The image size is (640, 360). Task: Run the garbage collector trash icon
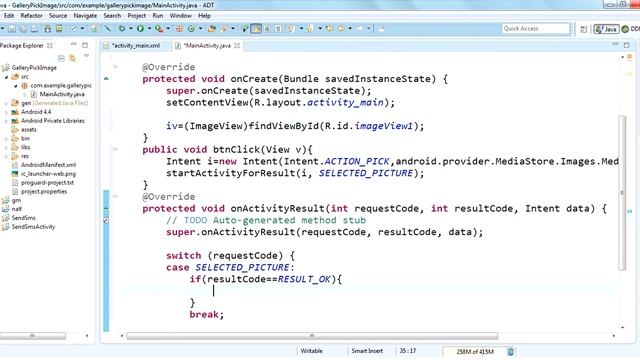[511, 351]
